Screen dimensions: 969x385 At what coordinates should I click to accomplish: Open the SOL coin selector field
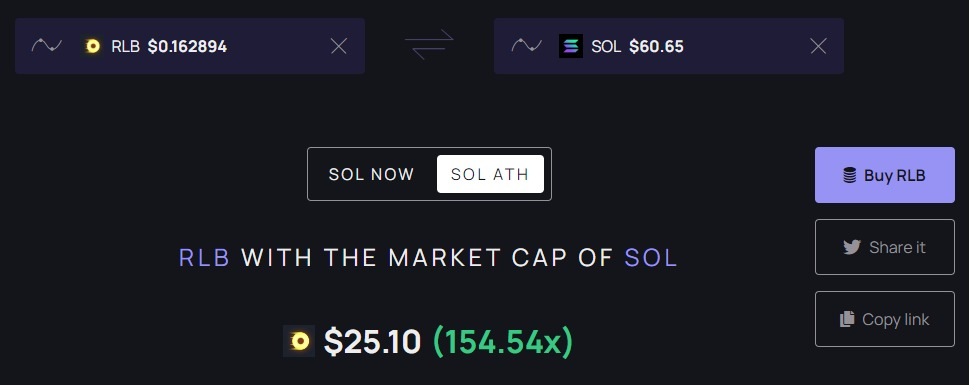tap(669, 46)
